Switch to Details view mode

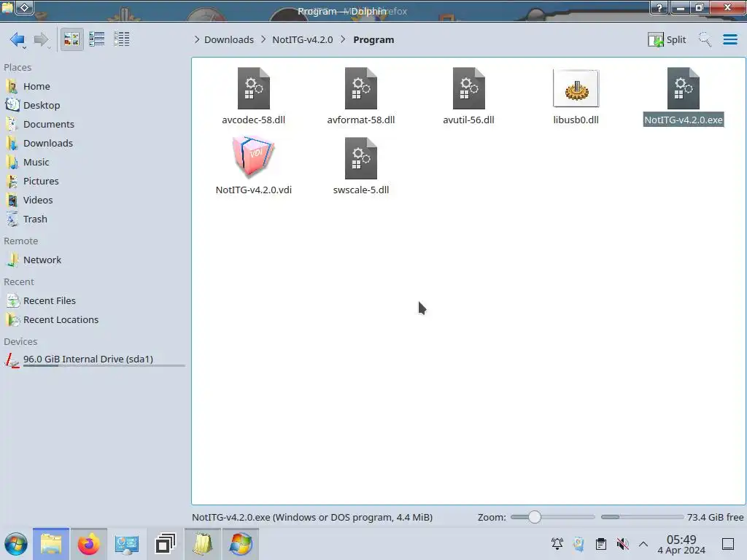pyautogui.click(x=122, y=39)
